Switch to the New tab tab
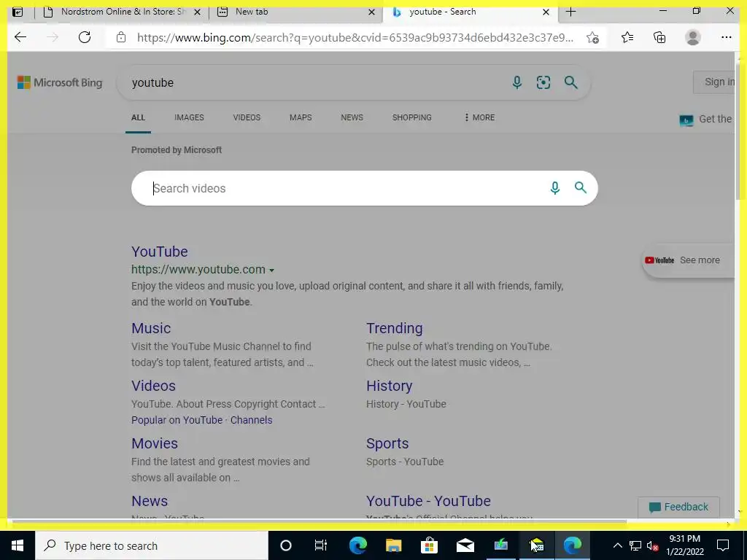Image resolution: width=747 pixels, height=560 pixels. [295, 12]
